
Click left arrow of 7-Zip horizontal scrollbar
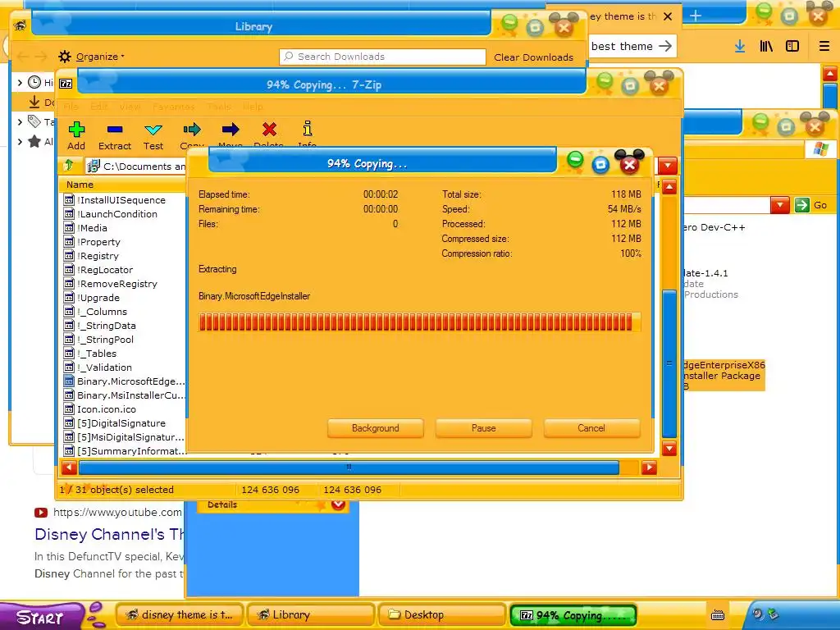click(69, 468)
